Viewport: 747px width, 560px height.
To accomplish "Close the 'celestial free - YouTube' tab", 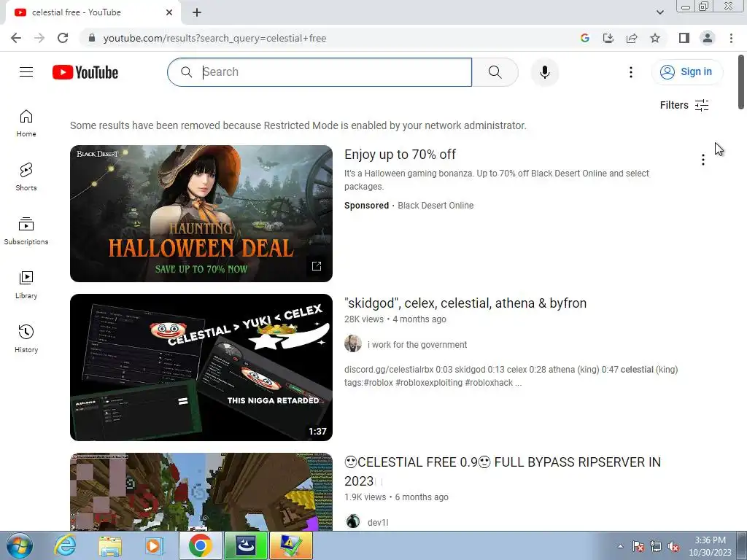I will click(x=169, y=12).
